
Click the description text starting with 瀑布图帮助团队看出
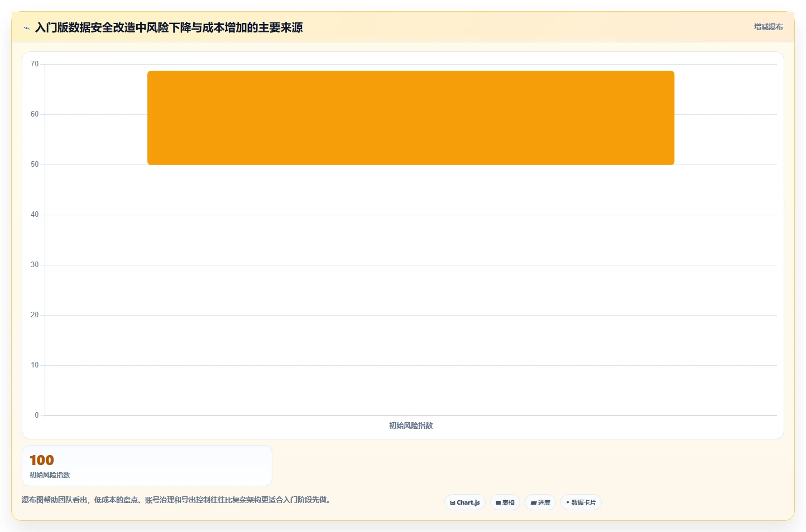point(177,500)
